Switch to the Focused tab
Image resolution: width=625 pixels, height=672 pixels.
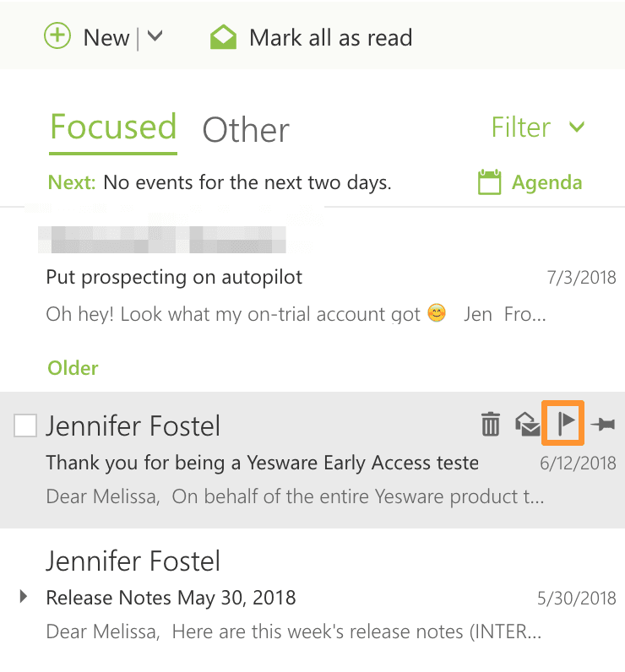113,127
